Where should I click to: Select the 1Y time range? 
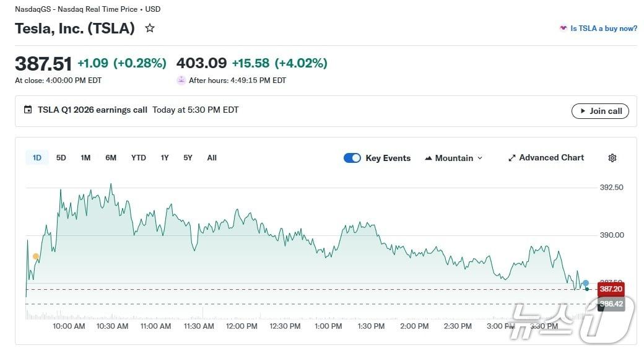click(x=165, y=158)
